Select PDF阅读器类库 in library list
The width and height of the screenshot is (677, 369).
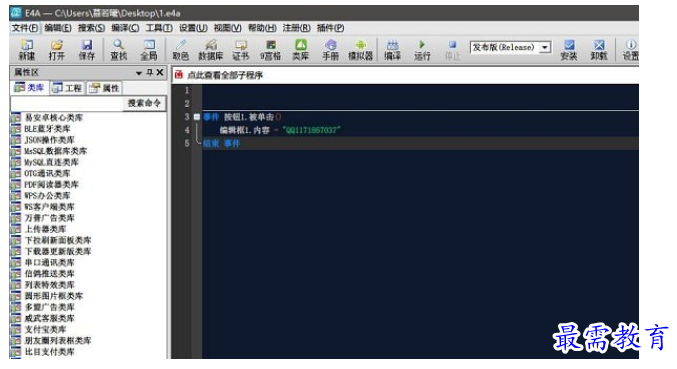point(51,185)
